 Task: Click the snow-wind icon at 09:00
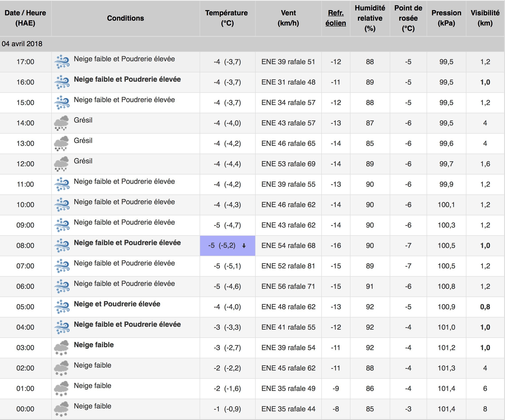click(62, 225)
